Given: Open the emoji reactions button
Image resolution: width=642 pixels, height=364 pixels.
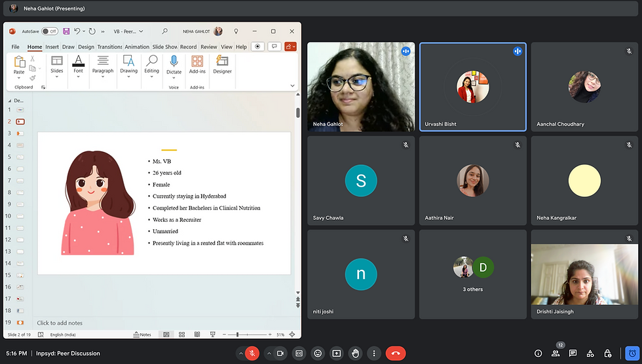Looking at the screenshot, I should coord(318,354).
